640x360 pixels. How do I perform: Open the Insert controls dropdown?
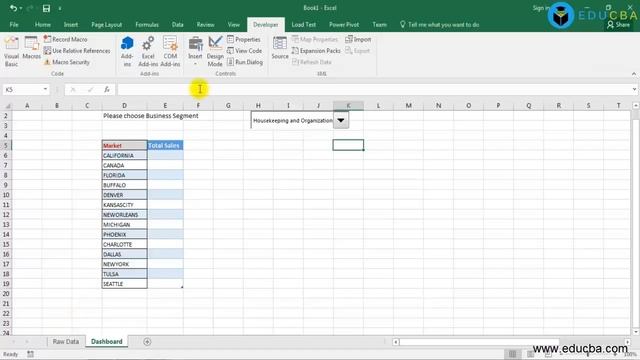coord(195,51)
